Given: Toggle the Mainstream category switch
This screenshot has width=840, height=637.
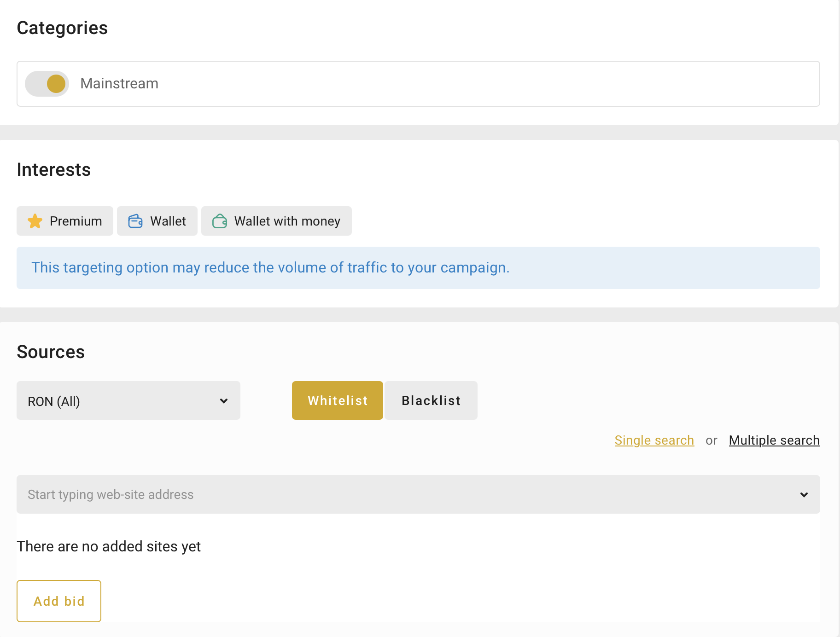Looking at the screenshot, I should point(47,84).
